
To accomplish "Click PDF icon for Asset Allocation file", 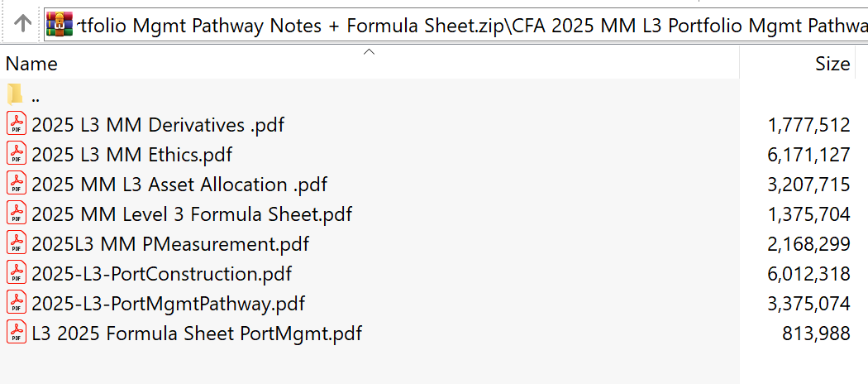I will [x=16, y=185].
